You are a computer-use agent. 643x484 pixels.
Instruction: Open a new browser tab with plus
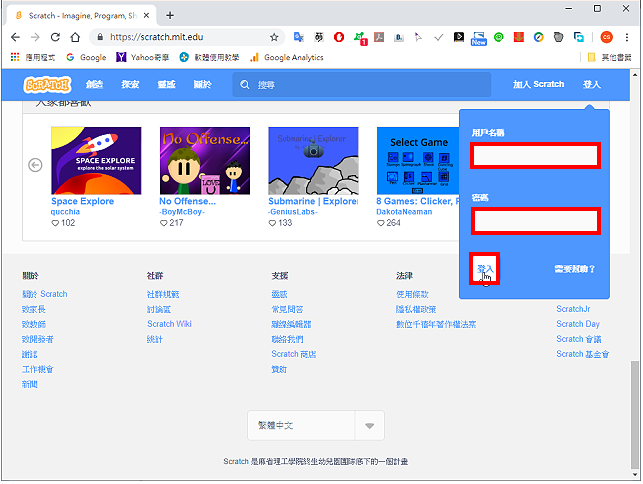tap(170, 16)
